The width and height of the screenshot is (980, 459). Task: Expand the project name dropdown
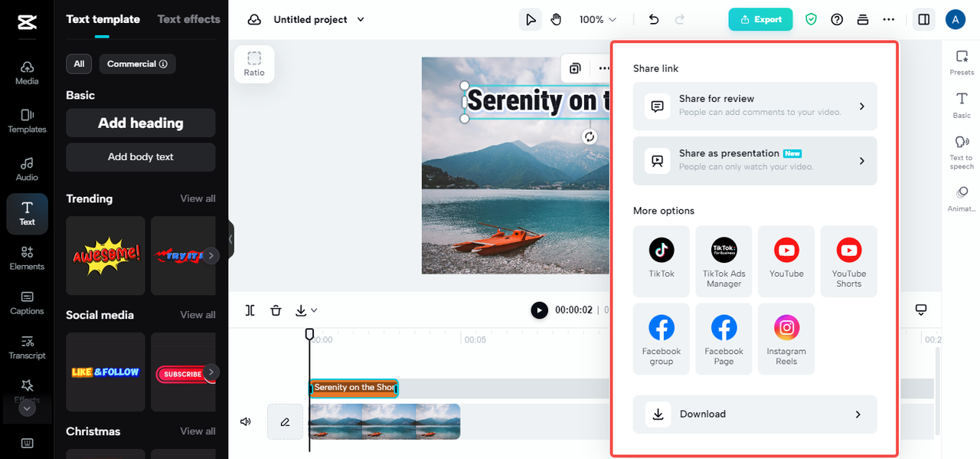coord(361,20)
